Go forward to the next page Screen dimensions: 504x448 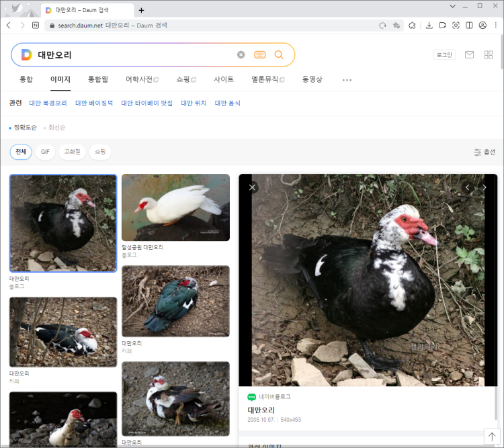[22, 26]
